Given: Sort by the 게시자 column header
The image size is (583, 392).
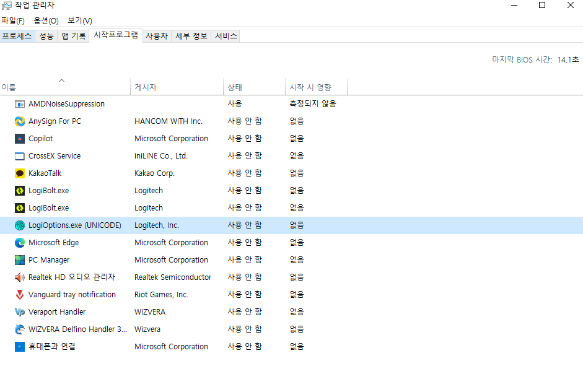Looking at the screenshot, I should 177,87.
